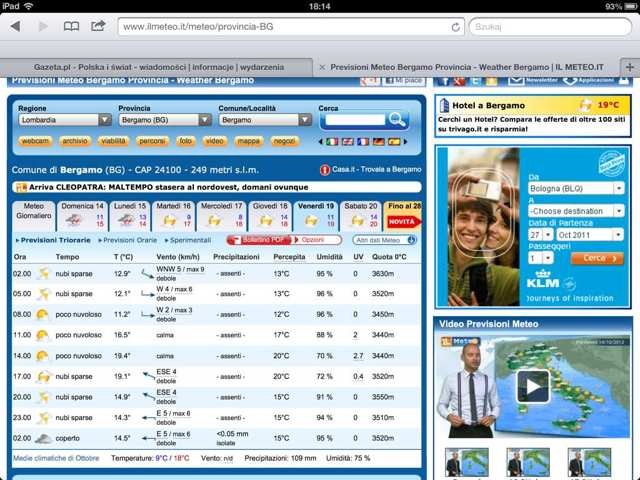Tap the magnifier search icon

point(397,120)
